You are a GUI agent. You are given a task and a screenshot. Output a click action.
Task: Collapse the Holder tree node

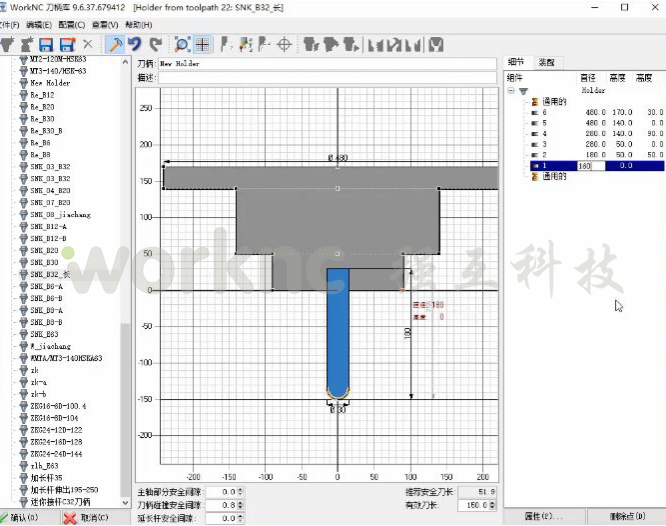[511, 90]
